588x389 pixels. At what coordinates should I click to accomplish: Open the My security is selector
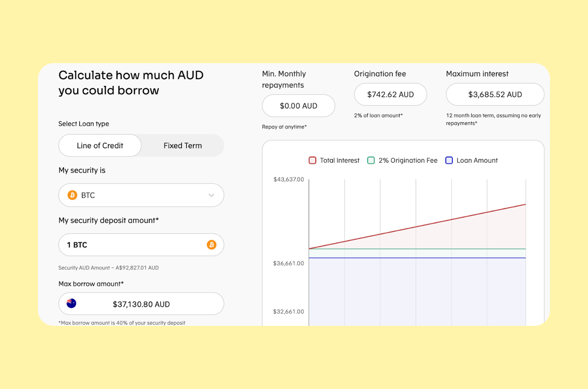click(x=141, y=195)
